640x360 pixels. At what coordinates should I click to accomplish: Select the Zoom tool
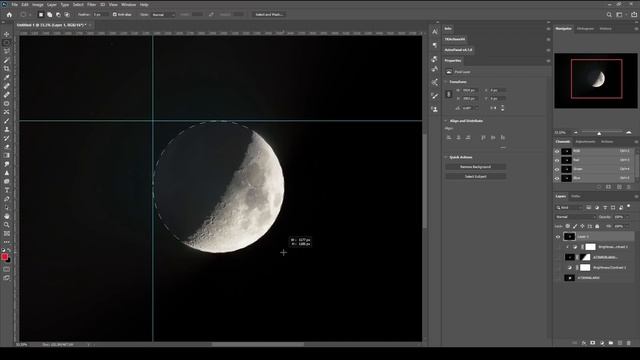pos(7,224)
